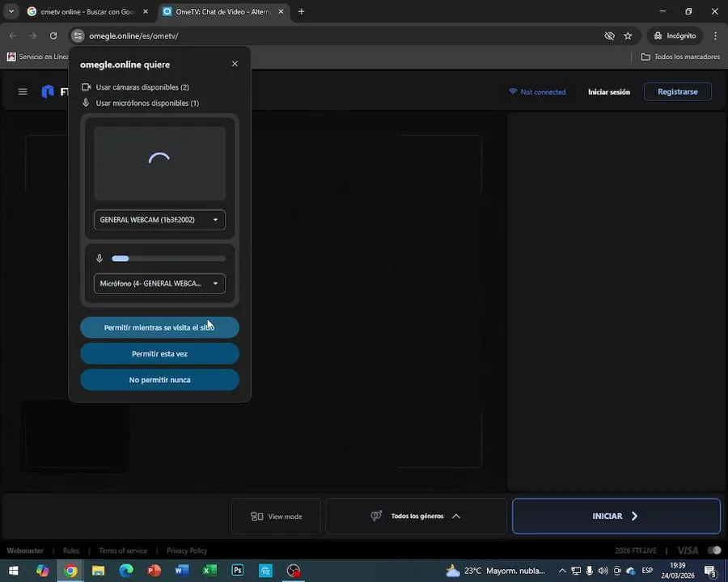Click the Chrome taskbar icon
This screenshot has width=728, height=582.
pos(70,571)
